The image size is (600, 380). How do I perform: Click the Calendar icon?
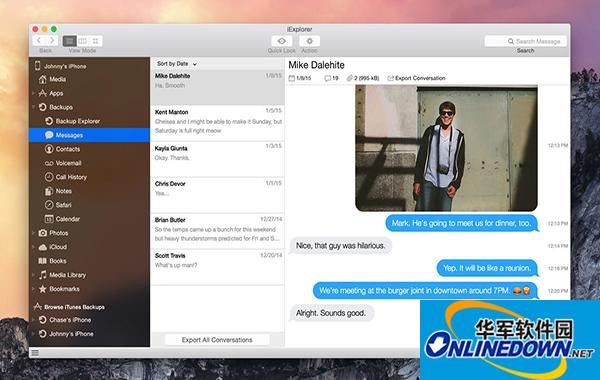(x=49, y=219)
